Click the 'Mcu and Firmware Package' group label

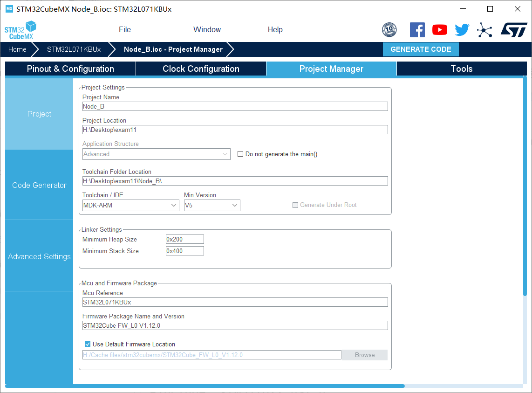(119, 283)
